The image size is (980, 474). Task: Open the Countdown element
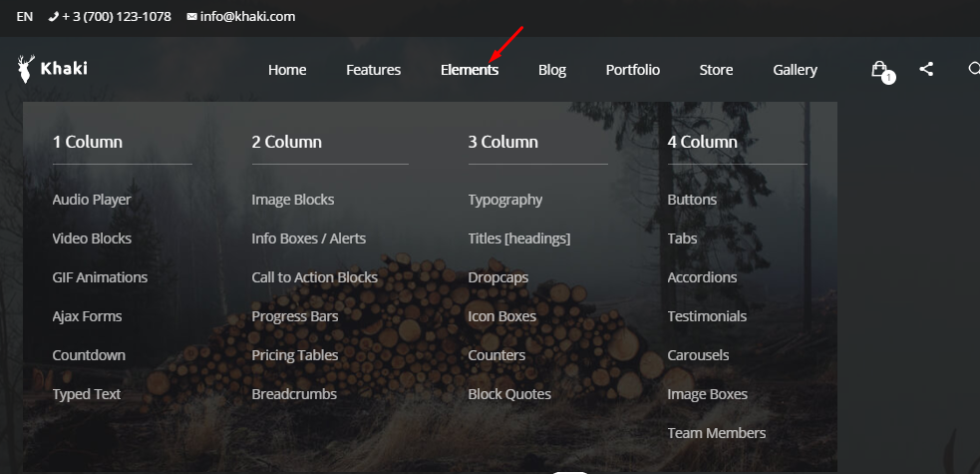click(x=89, y=355)
